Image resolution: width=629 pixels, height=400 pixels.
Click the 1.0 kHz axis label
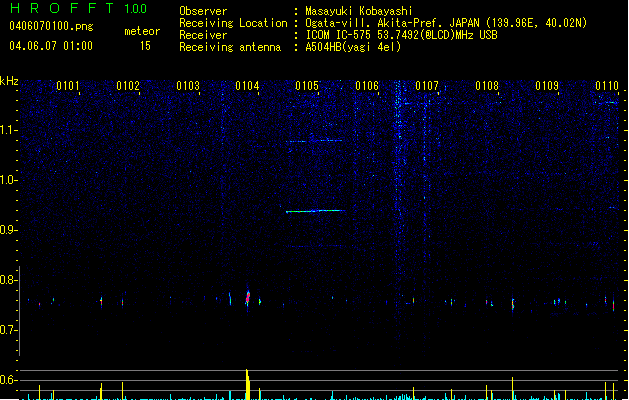[x=8, y=180]
